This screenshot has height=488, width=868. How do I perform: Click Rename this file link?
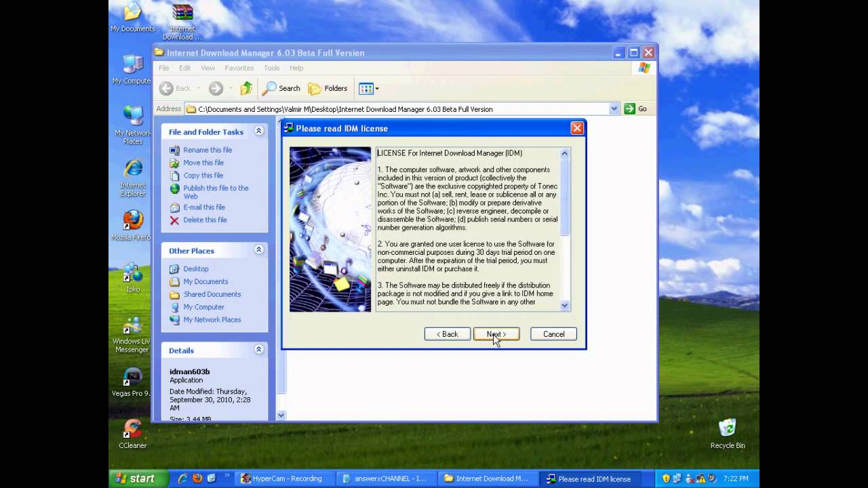tap(208, 150)
